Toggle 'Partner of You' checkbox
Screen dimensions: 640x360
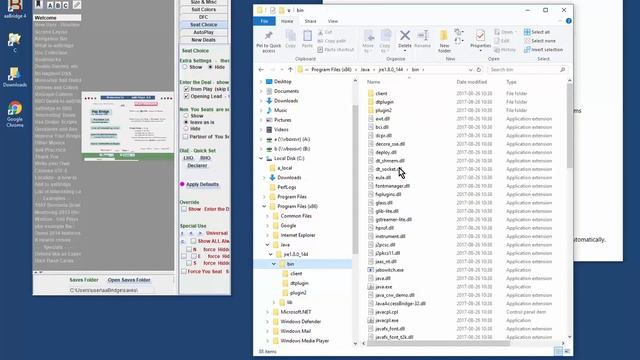click(x=186, y=137)
